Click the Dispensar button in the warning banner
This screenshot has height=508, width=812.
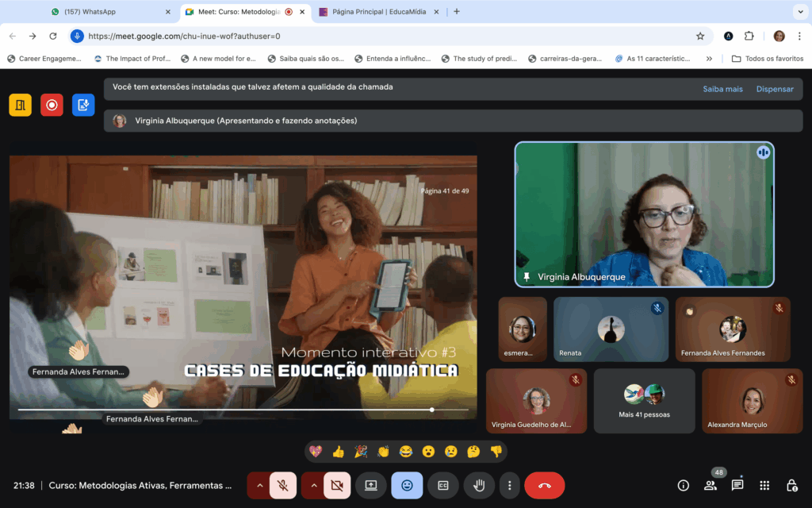(x=774, y=89)
